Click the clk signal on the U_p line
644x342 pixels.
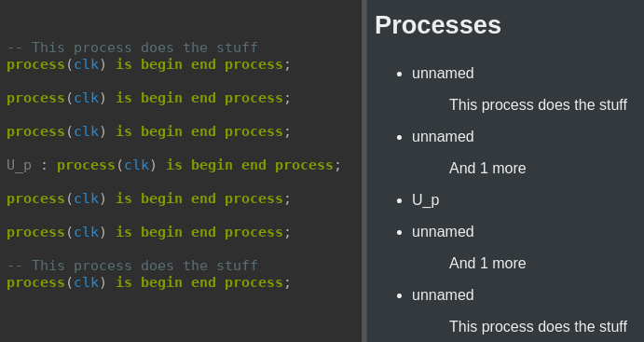(136, 165)
